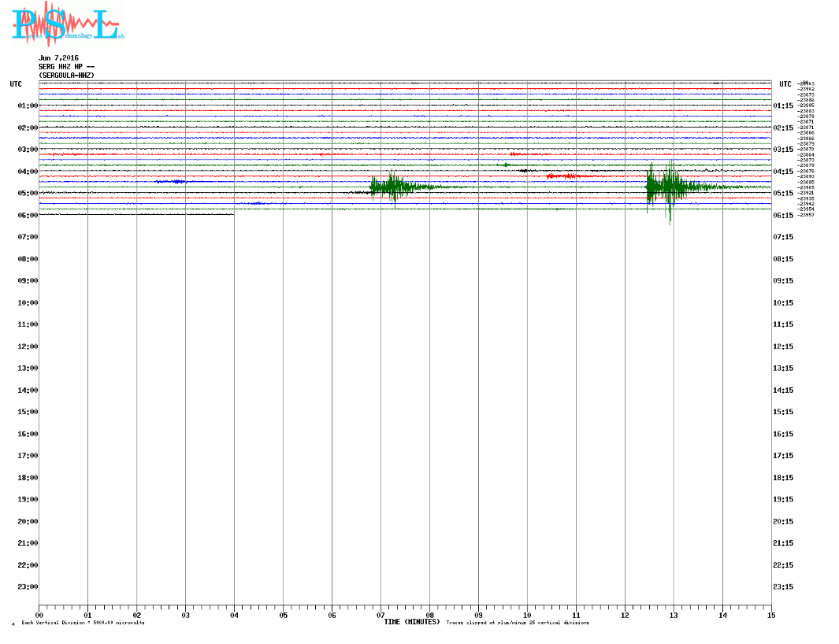Viewport: 839px width, 644px height.
Task: Click the 08 minute tick label at bottom
Action: point(429,615)
